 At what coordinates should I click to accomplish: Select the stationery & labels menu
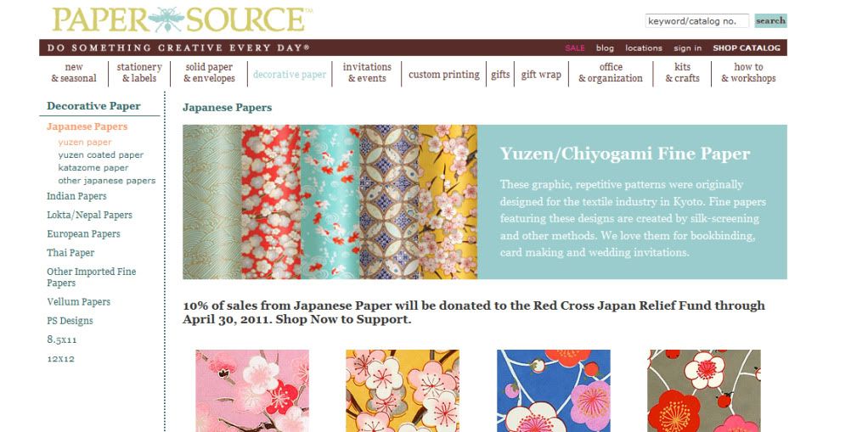tap(139, 73)
